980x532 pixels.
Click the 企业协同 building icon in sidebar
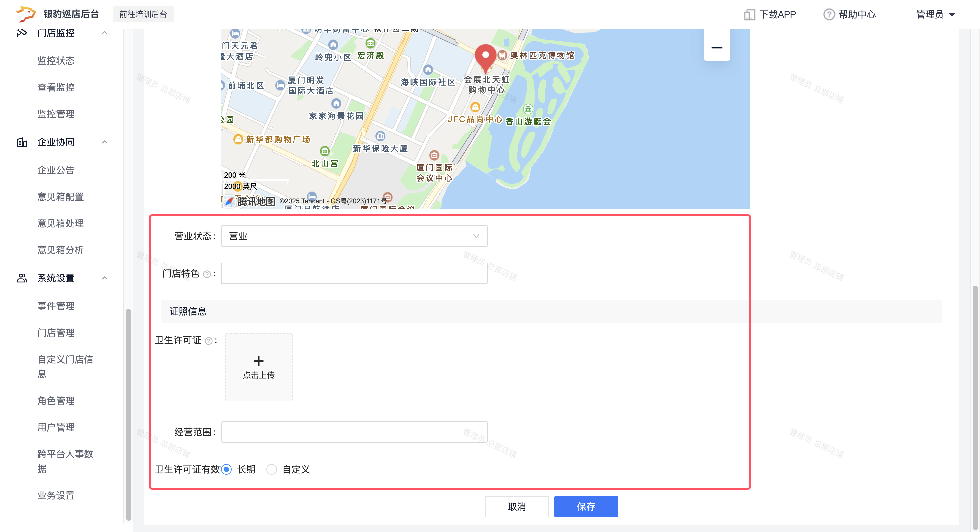click(x=22, y=142)
